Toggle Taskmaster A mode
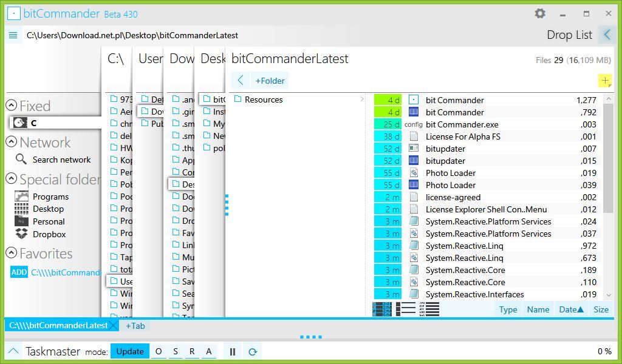Screen dimensions: 622x364 [x=209, y=351]
